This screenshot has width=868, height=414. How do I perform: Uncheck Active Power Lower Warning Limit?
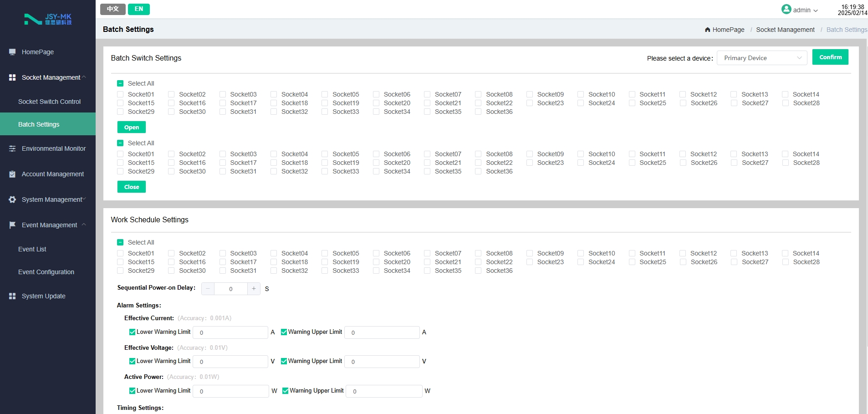(x=132, y=391)
